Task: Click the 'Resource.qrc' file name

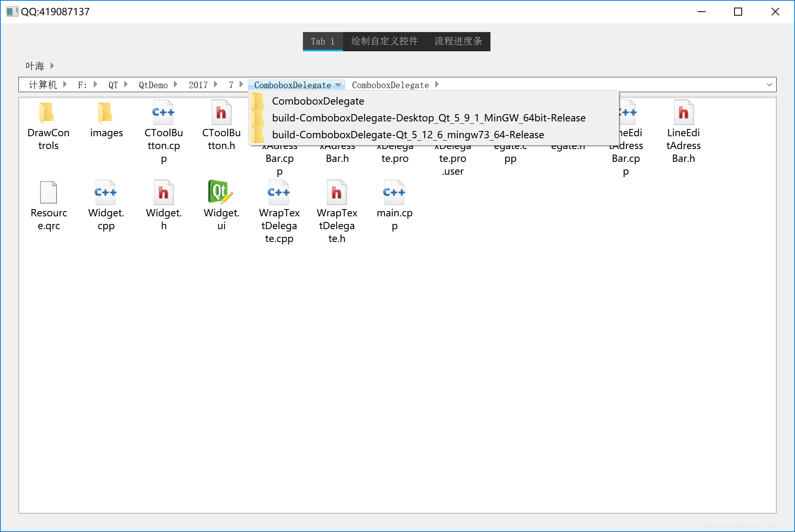Action: [49, 219]
